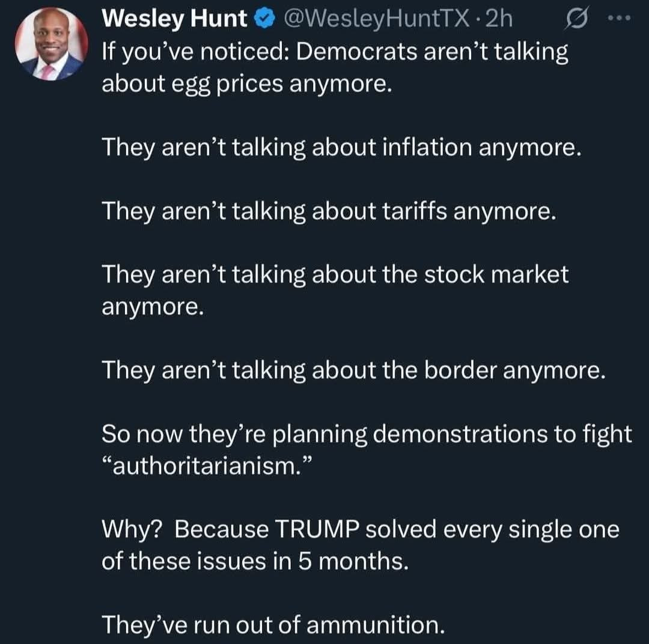The height and width of the screenshot is (644, 649).
Task: Click the first paragraph about egg prices
Action: pyautogui.click(x=334, y=68)
